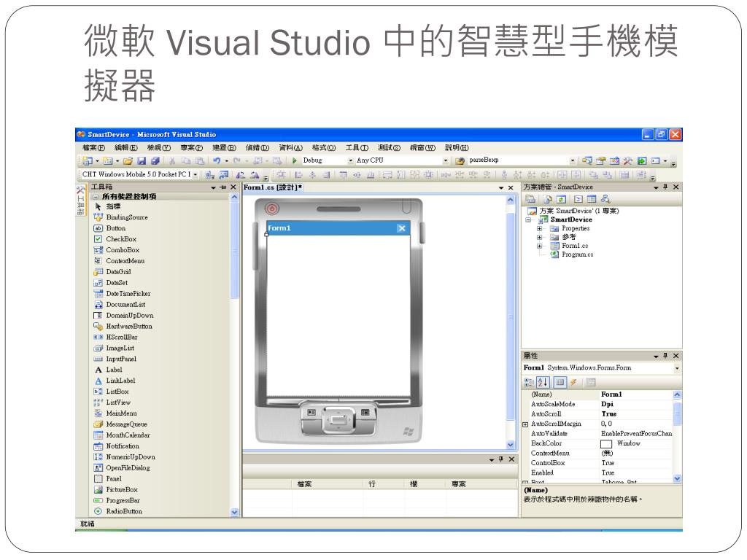Open the 編輯(E) menu
The height and width of the screenshot is (560, 747).
(x=126, y=147)
